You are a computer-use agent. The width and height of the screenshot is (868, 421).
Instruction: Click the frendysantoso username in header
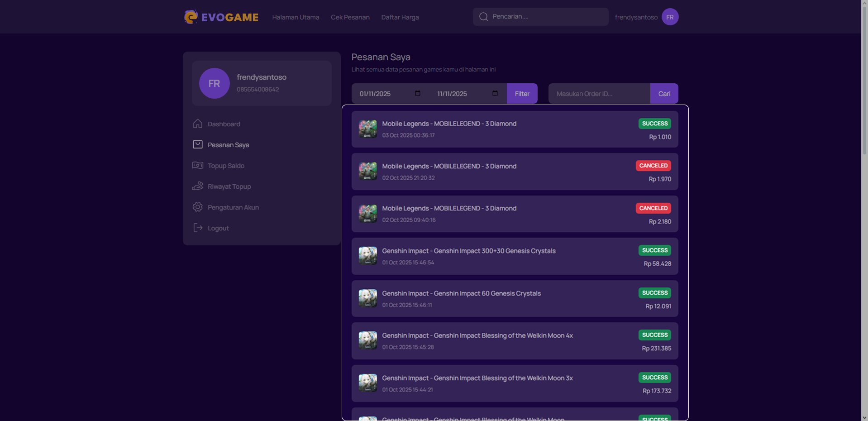(636, 17)
